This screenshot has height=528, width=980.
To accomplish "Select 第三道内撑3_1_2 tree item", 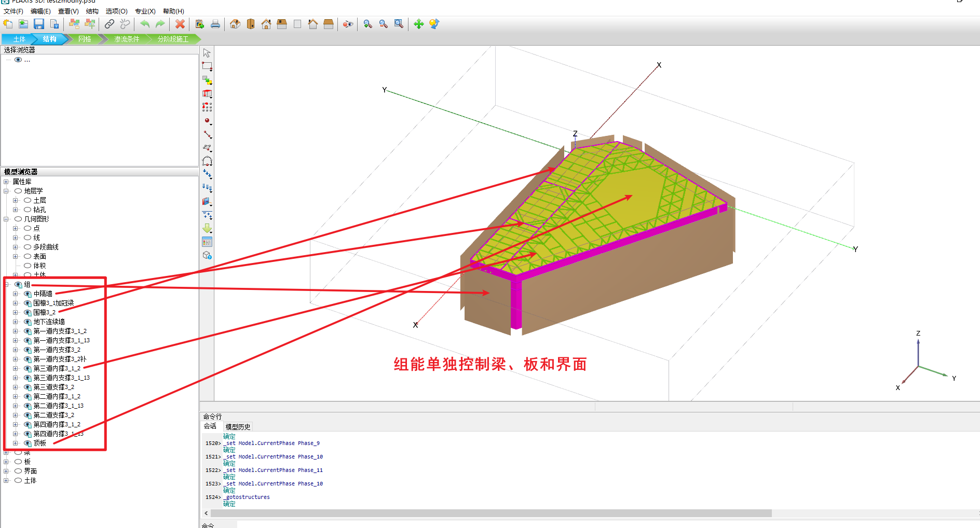I will pyautogui.click(x=57, y=368).
